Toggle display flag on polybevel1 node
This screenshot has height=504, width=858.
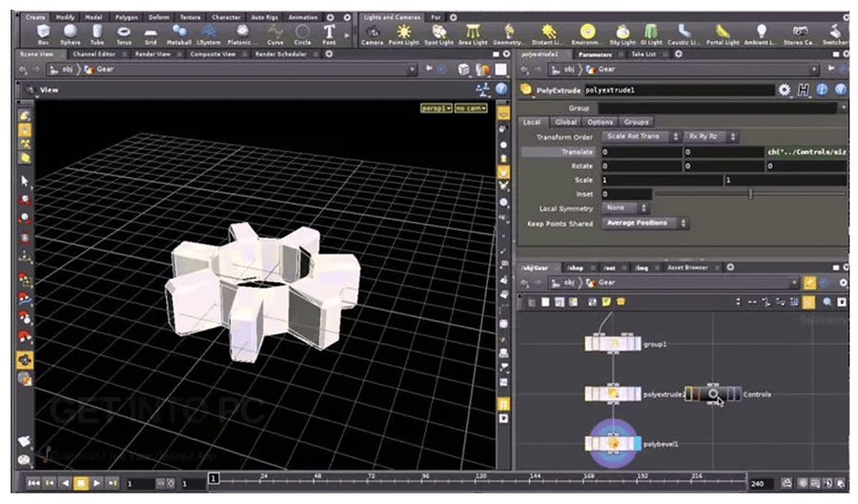pyautogui.click(x=637, y=444)
